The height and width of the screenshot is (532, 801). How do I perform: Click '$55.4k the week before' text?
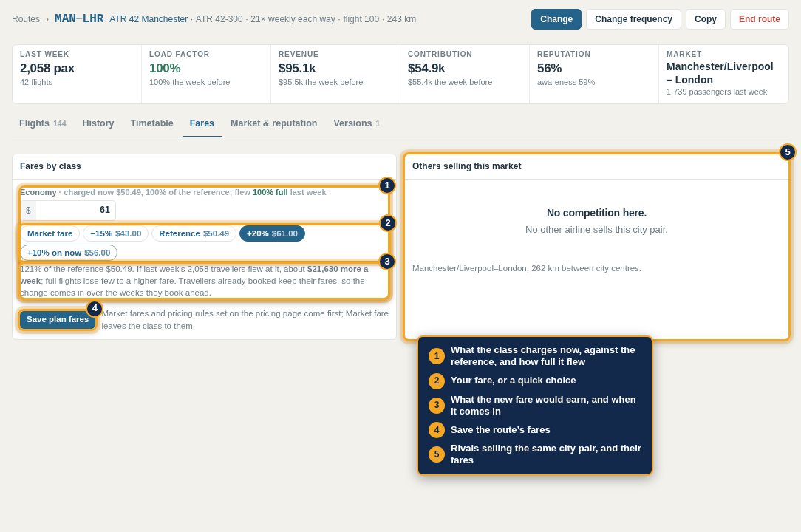click(x=449, y=82)
